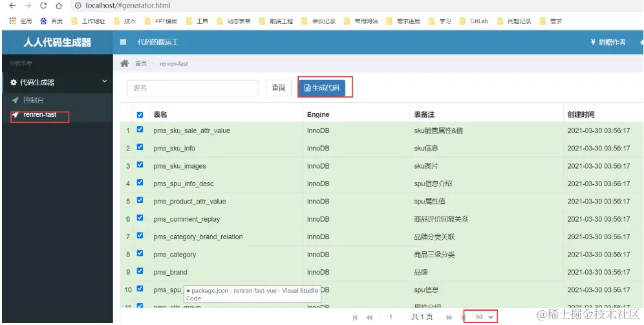
Task: Open the 学习 bookmark folder
Action: pyautogui.click(x=440, y=21)
